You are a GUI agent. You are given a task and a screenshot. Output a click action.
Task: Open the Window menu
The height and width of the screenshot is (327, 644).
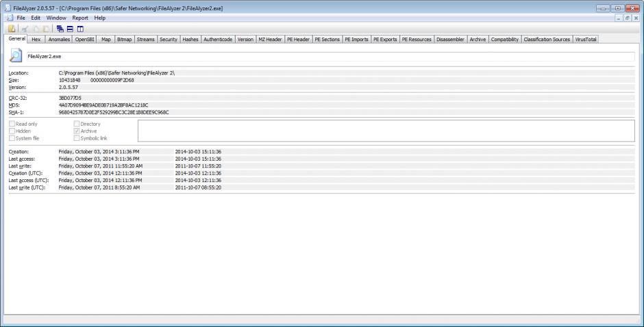[x=56, y=18]
